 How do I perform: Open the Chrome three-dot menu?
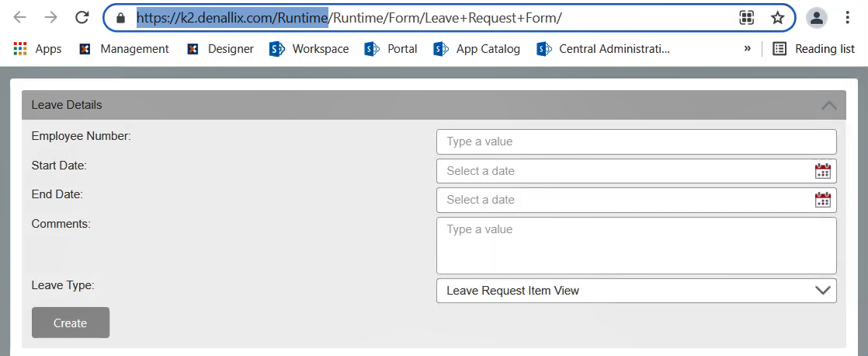(x=847, y=17)
